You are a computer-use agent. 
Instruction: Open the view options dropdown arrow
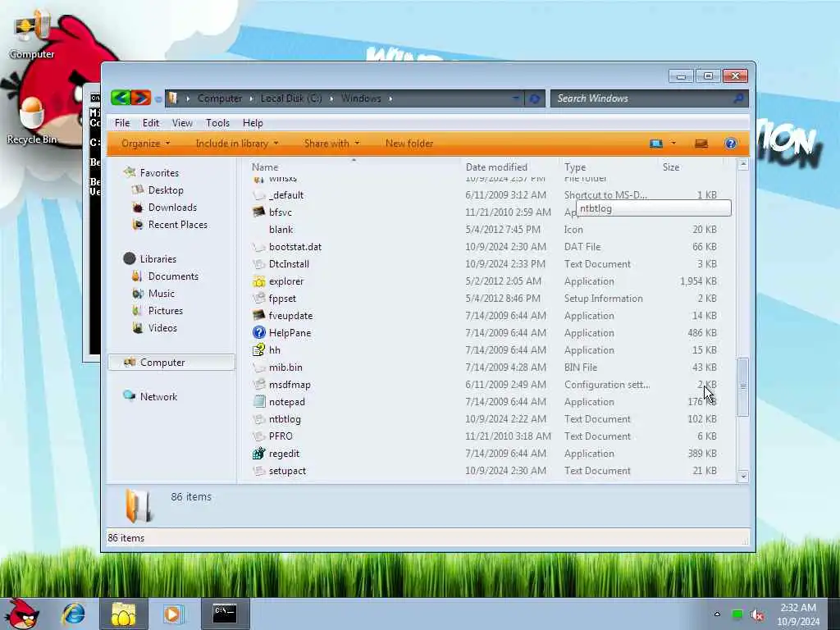point(673,144)
